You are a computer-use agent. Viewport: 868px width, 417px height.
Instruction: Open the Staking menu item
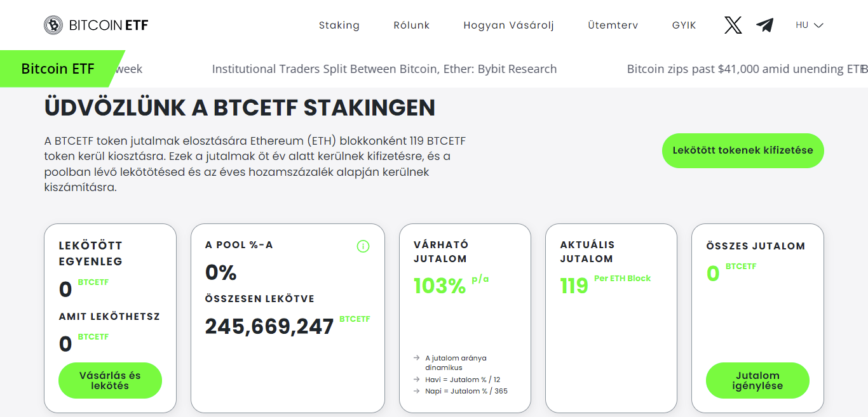coord(339,25)
